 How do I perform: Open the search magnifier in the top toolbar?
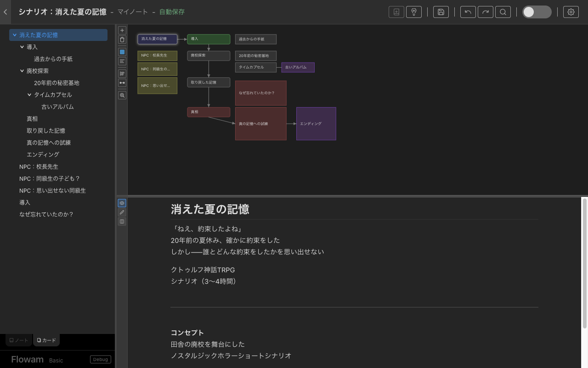coord(503,11)
